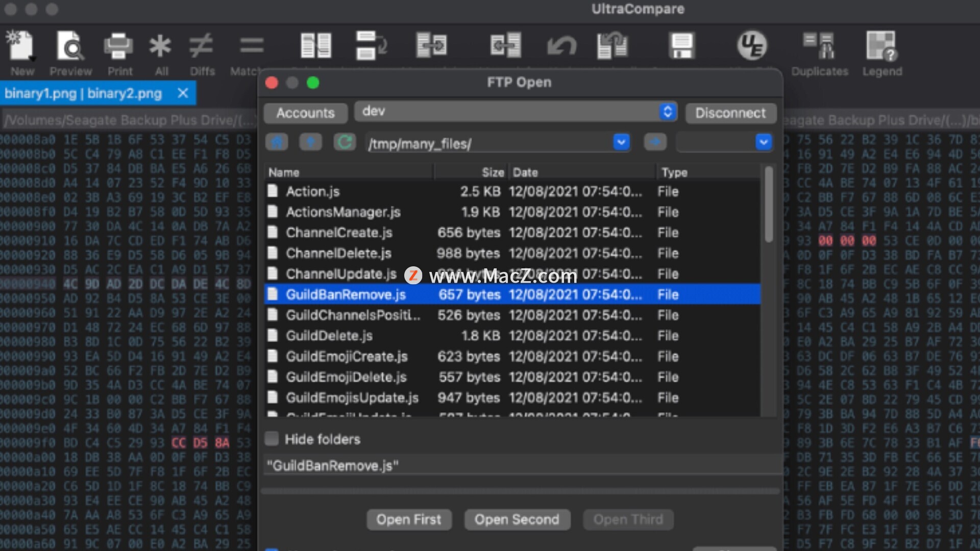980x551 pixels.
Task: Click red byte CC in row 000009f0
Action: (179, 442)
